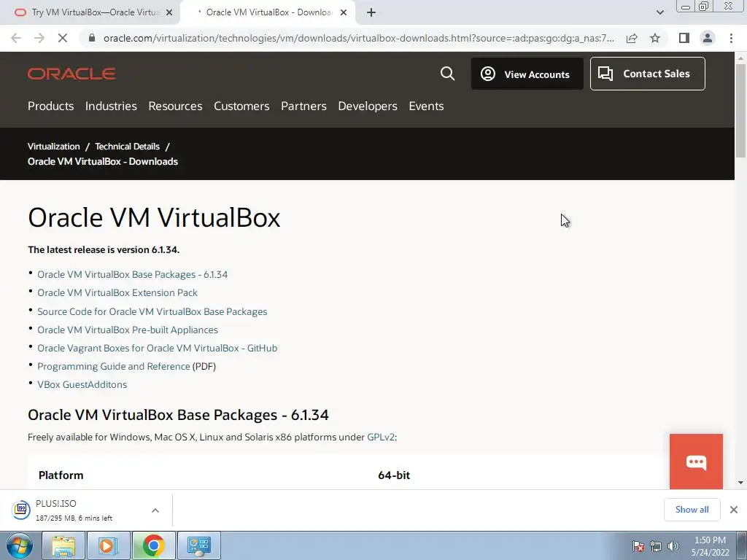Switch to Oracle VM VirtualBox - Downloads tab
The width and height of the screenshot is (747, 560).
[x=268, y=12]
